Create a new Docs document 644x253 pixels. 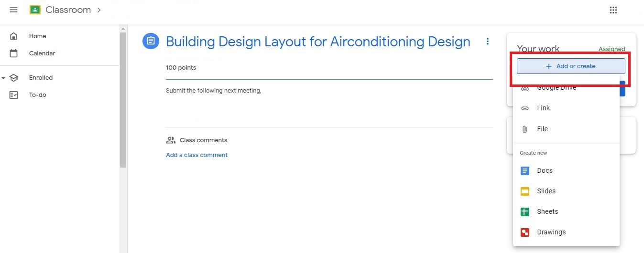click(545, 170)
